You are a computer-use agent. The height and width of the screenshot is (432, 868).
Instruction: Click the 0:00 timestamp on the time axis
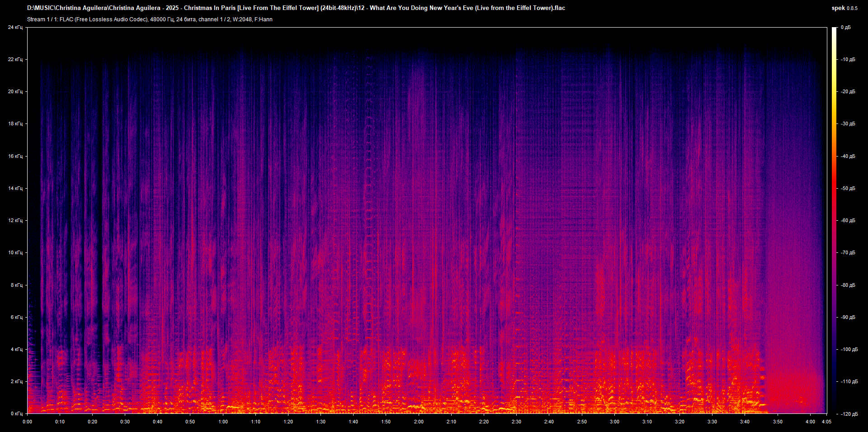[x=27, y=421]
